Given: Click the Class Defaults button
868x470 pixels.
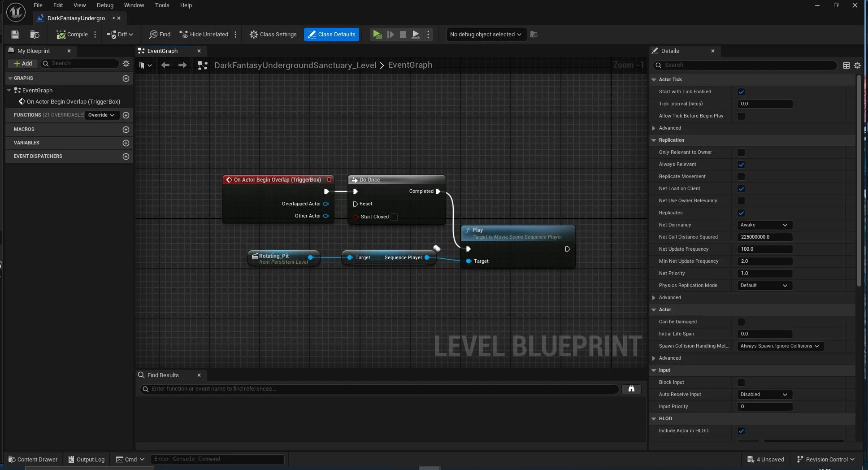Looking at the screenshot, I should pos(331,34).
